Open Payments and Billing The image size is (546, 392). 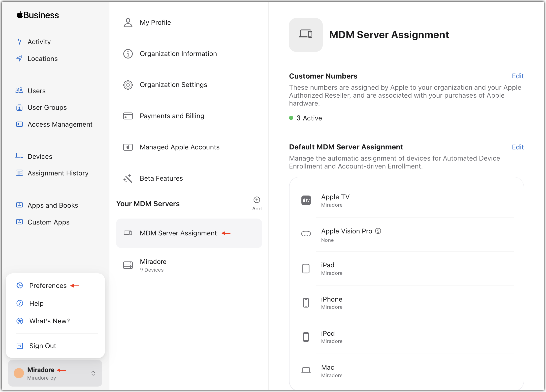(172, 116)
